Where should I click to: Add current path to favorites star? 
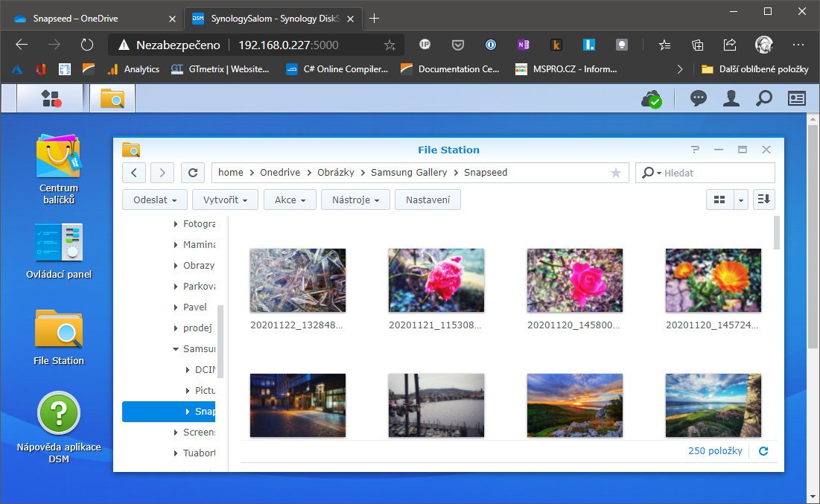click(x=615, y=173)
